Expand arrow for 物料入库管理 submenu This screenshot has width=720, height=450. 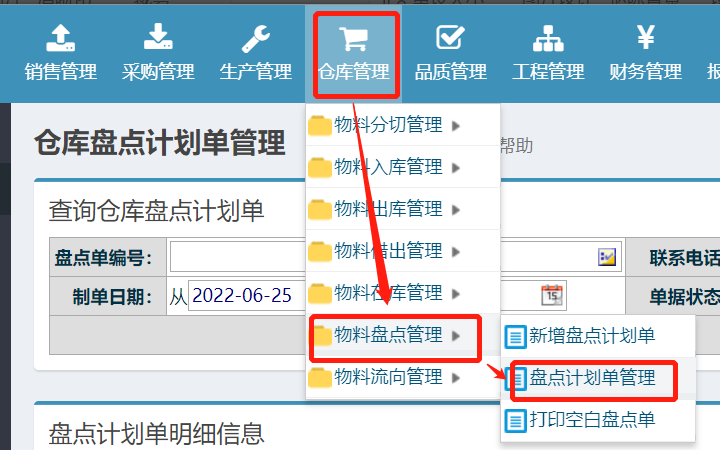coord(456,168)
